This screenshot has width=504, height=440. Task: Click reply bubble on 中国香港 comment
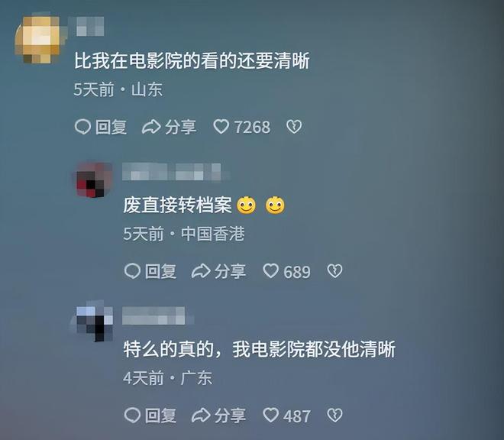(x=132, y=271)
